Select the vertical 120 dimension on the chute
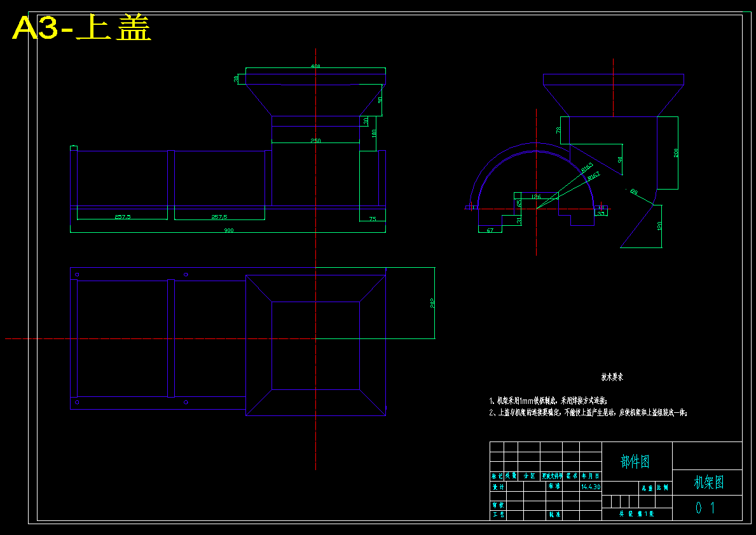The width and height of the screenshot is (756, 535). pyautogui.click(x=659, y=226)
